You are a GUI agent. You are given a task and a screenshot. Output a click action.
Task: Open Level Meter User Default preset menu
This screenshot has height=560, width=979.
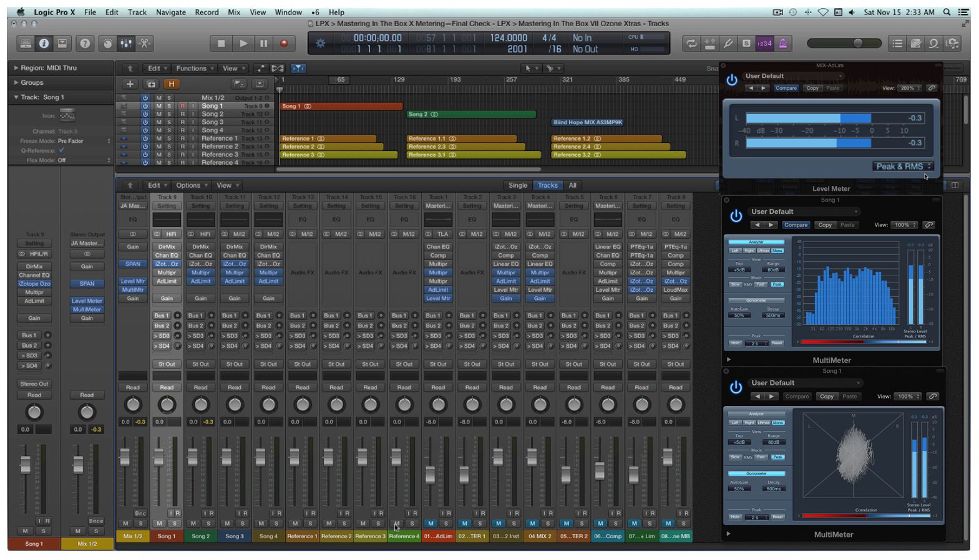[794, 76]
